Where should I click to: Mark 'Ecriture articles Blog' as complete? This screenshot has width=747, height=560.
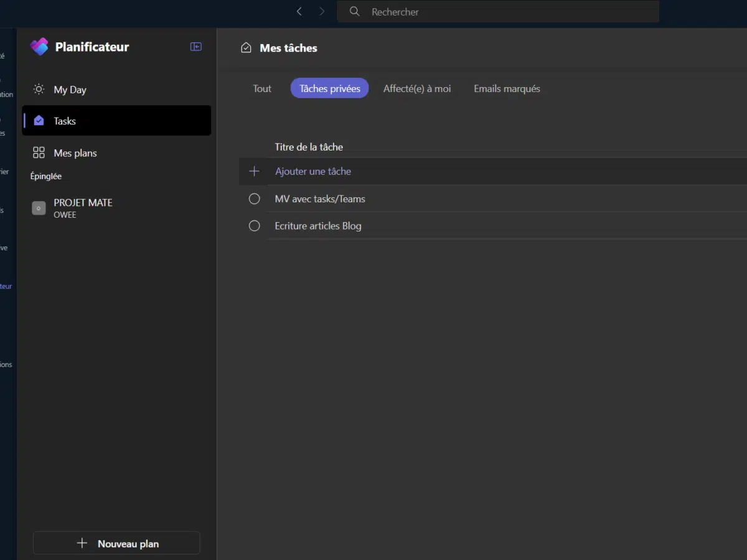pos(254,226)
